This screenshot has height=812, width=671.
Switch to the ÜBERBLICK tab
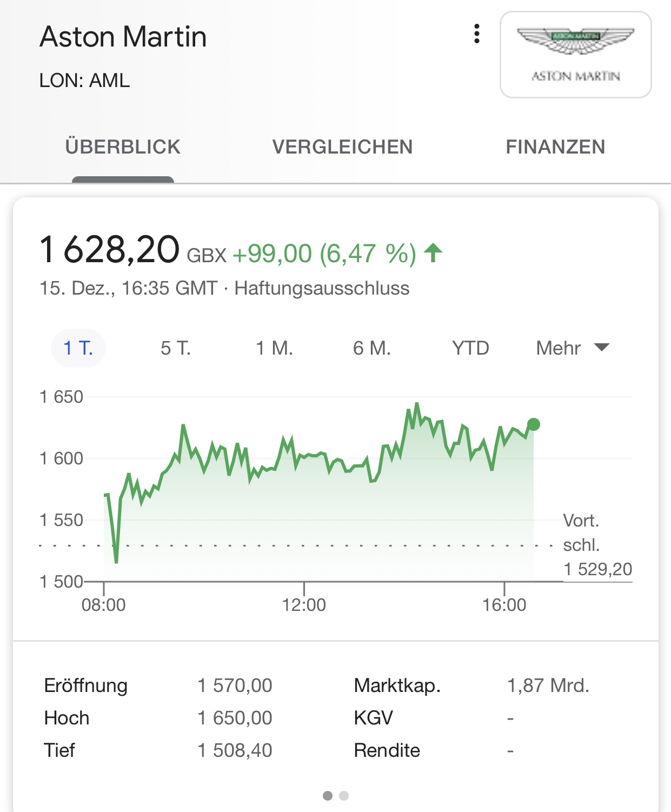123,147
